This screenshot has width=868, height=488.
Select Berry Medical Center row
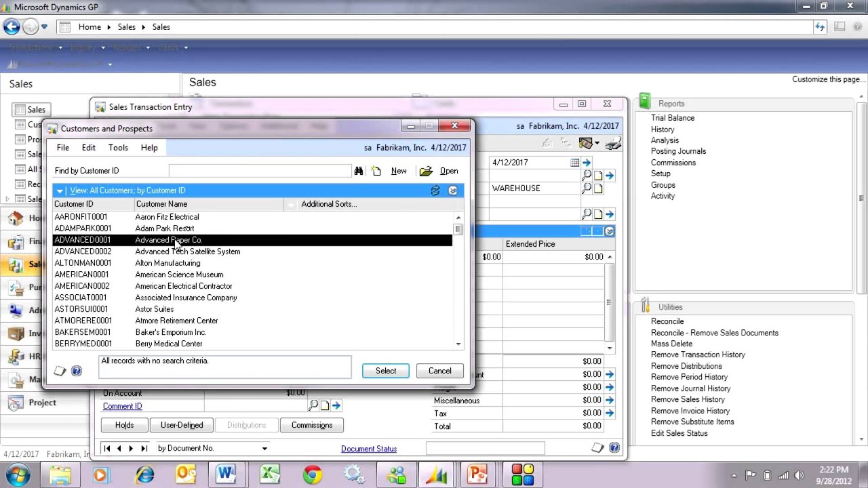[252, 344]
